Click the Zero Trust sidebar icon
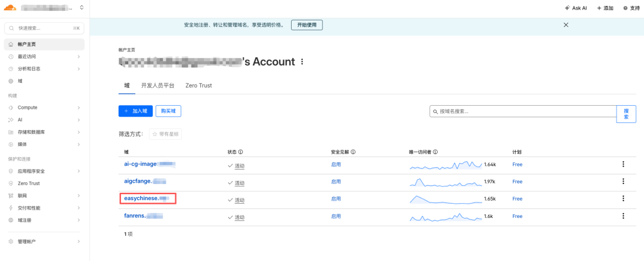644x261 pixels. 11,183
